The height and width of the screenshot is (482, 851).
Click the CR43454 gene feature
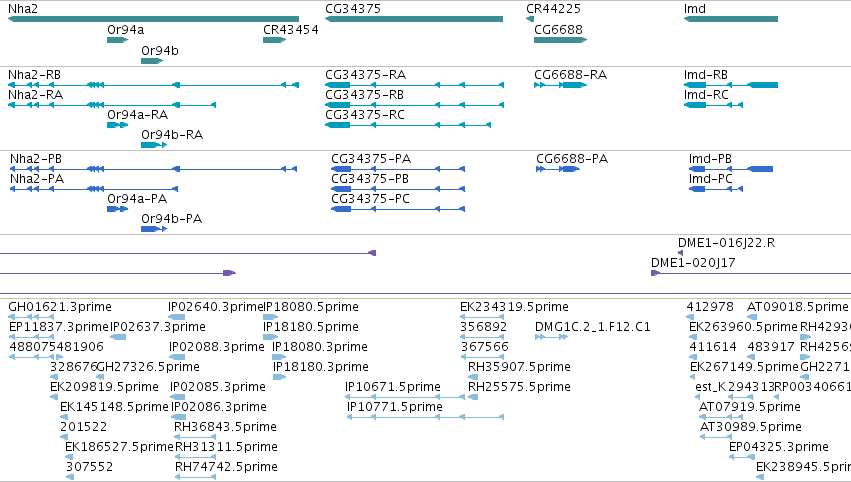coord(274,40)
